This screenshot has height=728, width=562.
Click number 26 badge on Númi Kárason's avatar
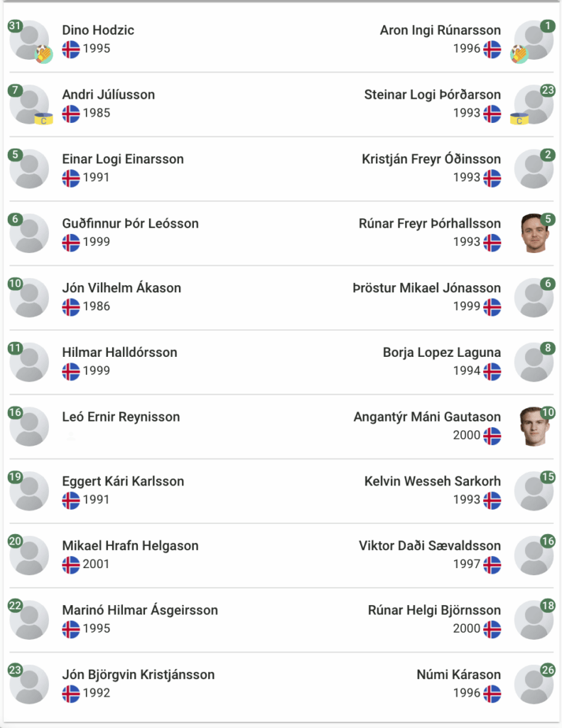click(548, 670)
